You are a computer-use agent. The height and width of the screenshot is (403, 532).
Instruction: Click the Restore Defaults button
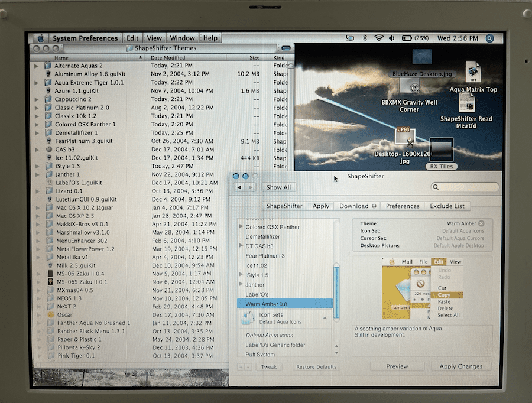(316, 367)
